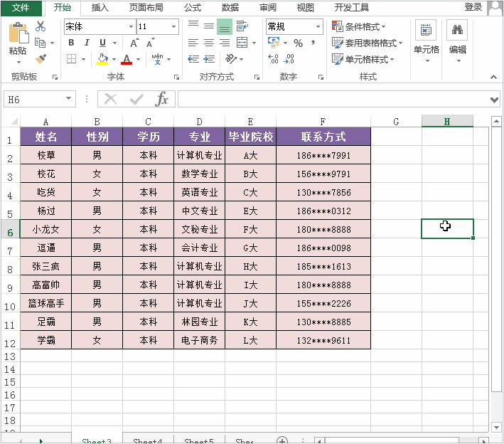Toggle middle vertical alignment
The height and width of the screenshot is (444, 504).
click(209, 26)
